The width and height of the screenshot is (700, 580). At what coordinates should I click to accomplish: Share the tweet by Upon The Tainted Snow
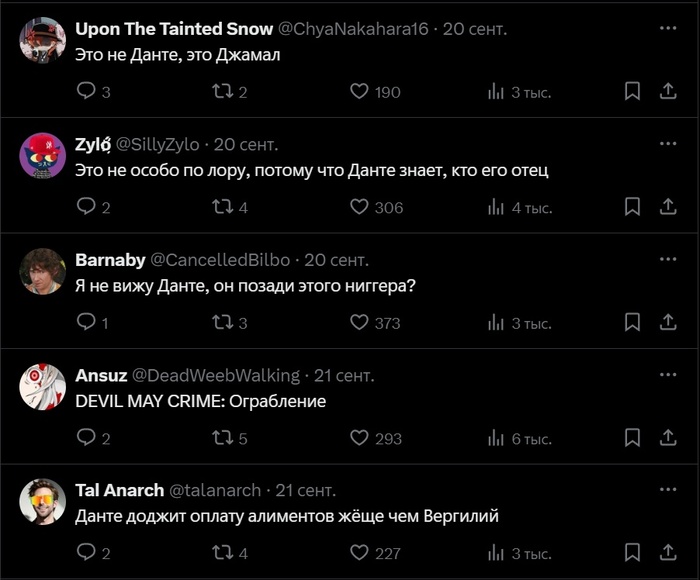(x=668, y=91)
